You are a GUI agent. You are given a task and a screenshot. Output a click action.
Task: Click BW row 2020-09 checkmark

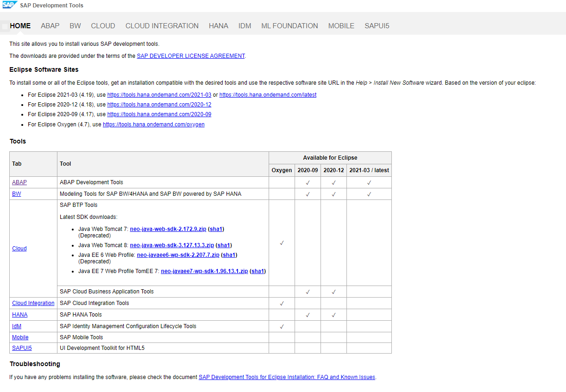click(308, 194)
